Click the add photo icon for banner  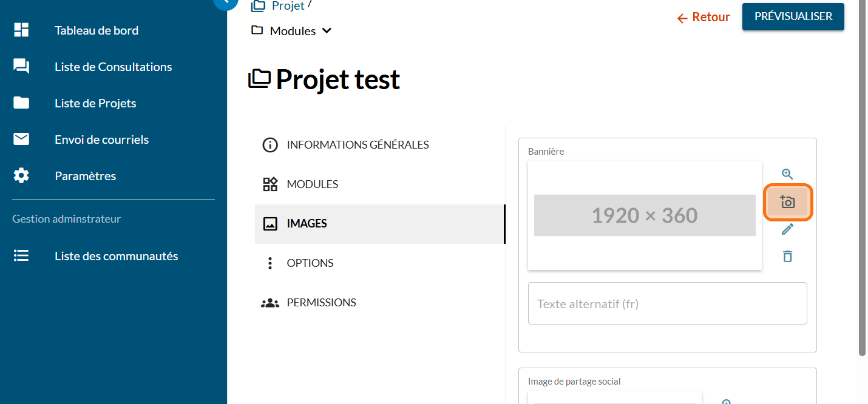click(x=787, y=202)
